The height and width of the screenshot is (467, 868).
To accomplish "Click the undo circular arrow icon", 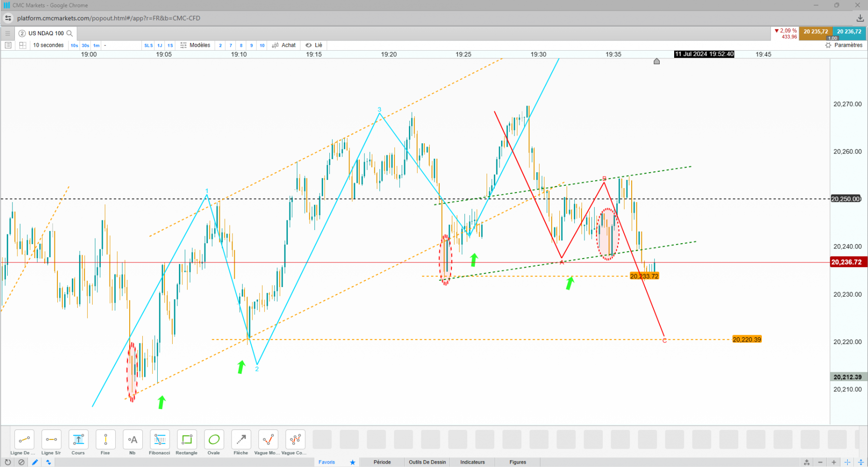I will point(8,462).
